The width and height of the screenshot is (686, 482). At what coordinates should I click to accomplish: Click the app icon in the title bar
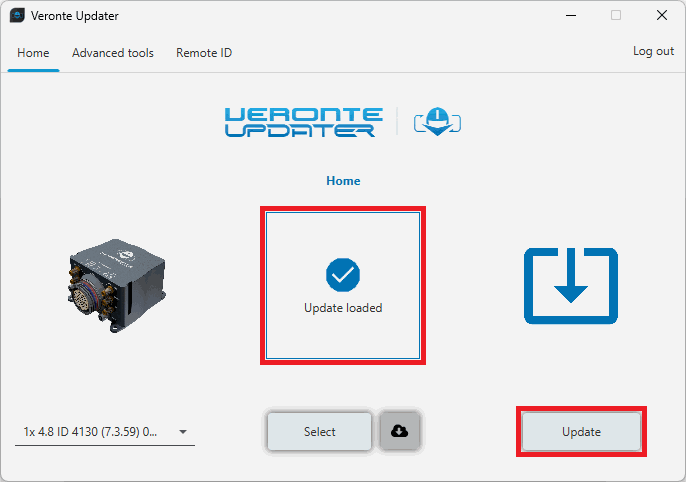coord(17,16)
